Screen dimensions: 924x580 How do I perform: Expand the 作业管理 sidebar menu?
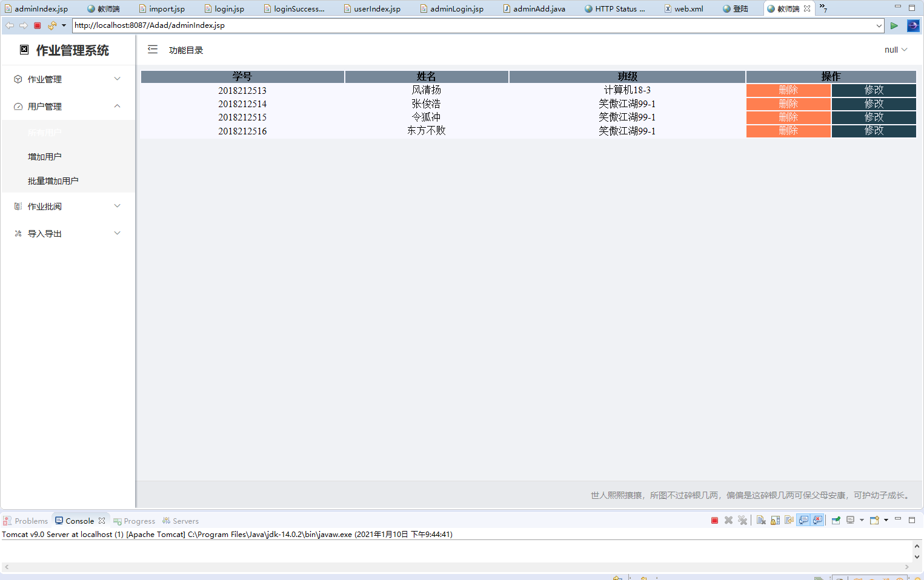(68, 79)
